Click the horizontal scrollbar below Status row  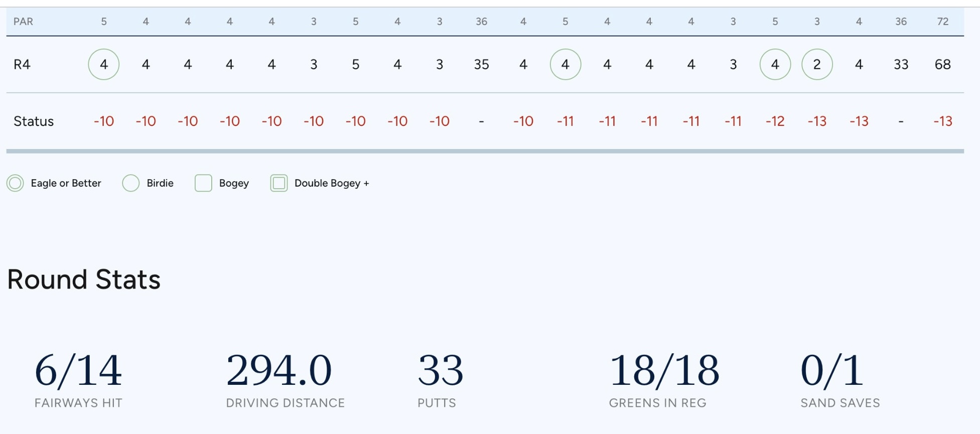485,151
